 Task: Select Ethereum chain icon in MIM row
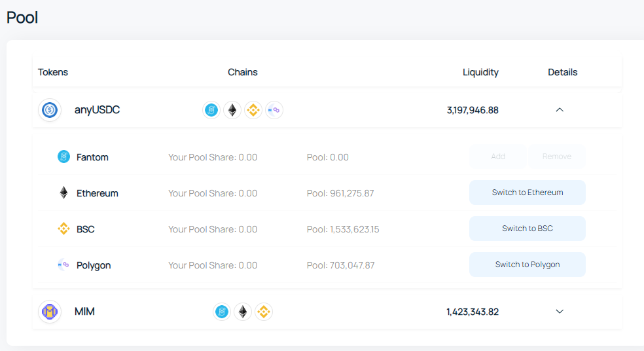[x=243, y=312]
